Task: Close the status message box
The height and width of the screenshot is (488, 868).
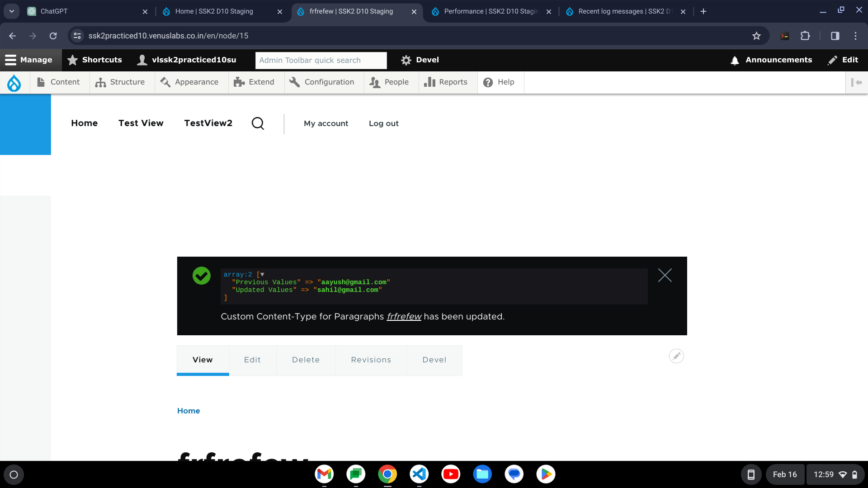Action: (665, 275)
